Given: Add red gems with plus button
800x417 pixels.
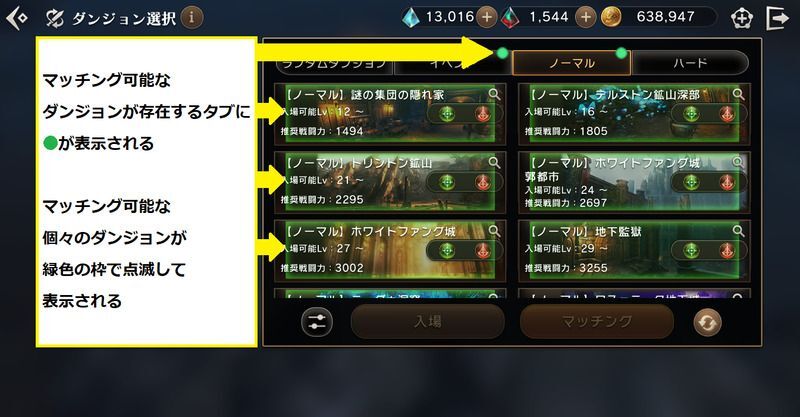Looking at the screenshot, I should (586, 17).
